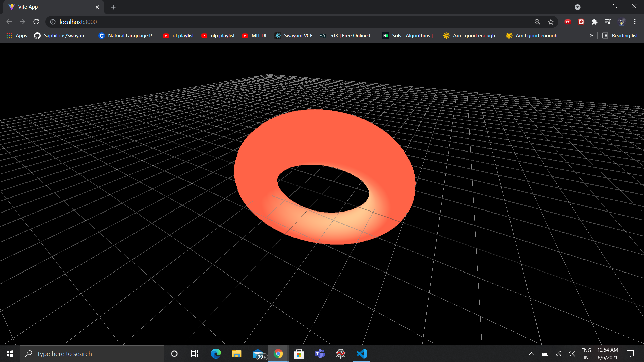The image size is (644, 362).
Task: Click the browser back arrow
Action: pyautogui.click(x=9, y=22)
